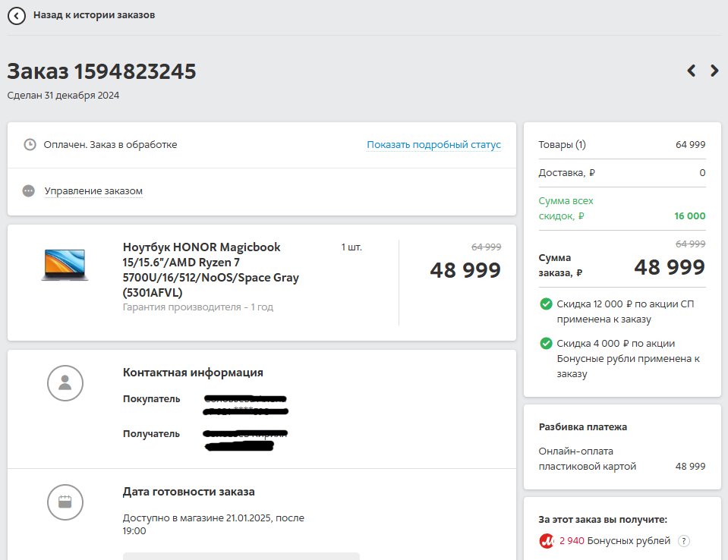Click green checkmark for 4 000 ₽ discount
Screen dimensions: 728x560
546,343
